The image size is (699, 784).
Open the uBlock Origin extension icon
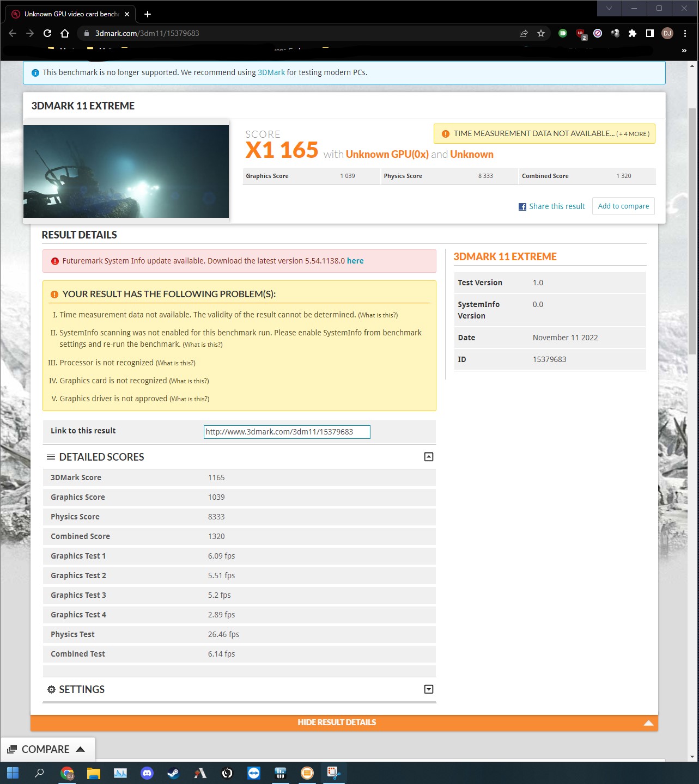pos(581,34)
